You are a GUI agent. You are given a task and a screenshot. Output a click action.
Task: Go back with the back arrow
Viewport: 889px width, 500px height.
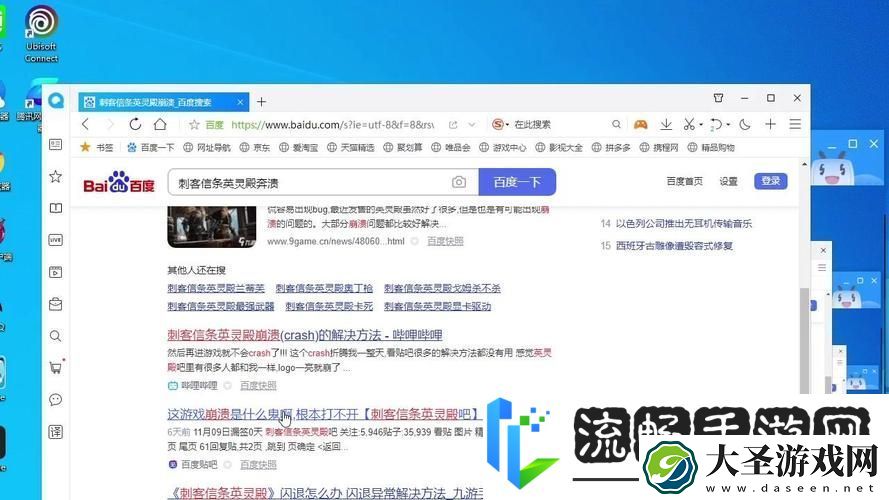pos(86,124)
